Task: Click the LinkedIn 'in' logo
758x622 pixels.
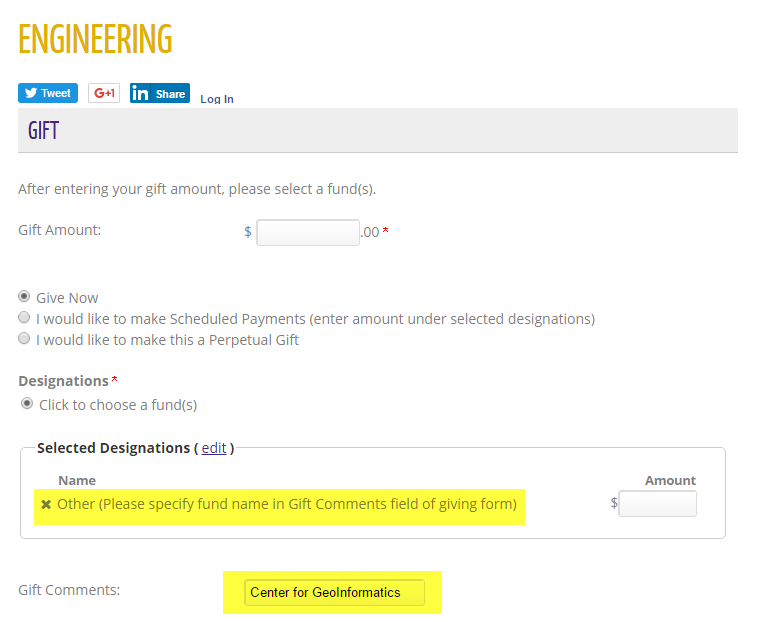Action: 140,93
